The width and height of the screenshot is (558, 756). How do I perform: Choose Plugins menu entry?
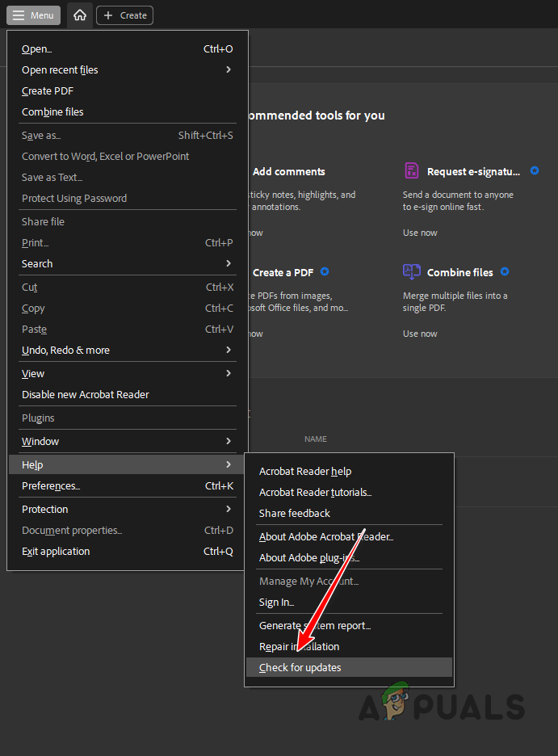pos(128,418)
